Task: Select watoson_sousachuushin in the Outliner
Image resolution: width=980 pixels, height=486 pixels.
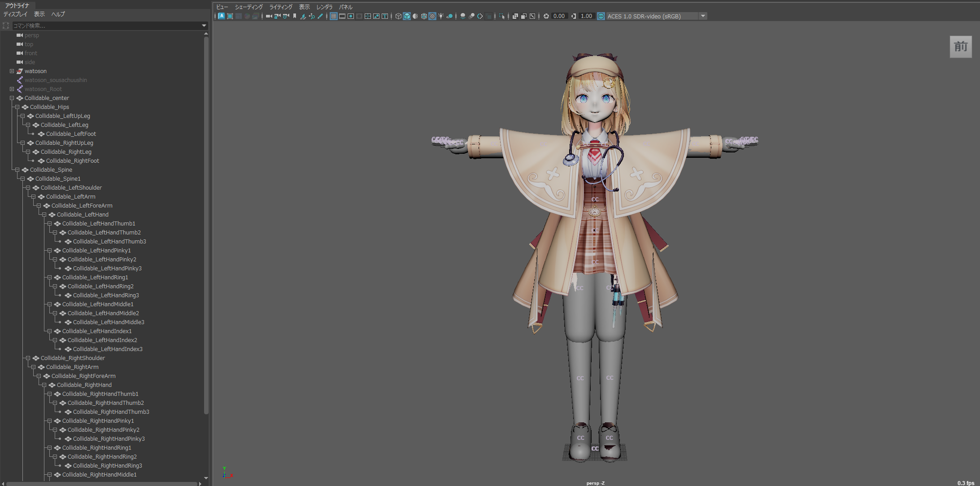Action: 56,80
